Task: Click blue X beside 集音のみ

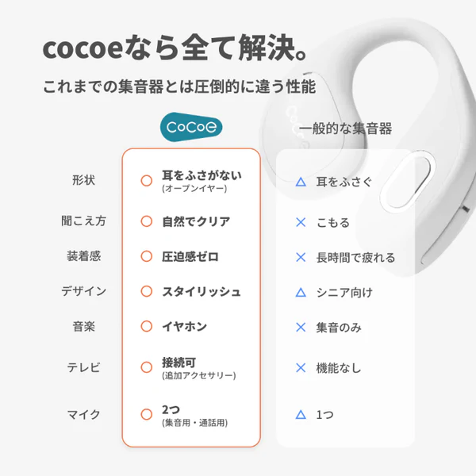Action: (301, 327)
